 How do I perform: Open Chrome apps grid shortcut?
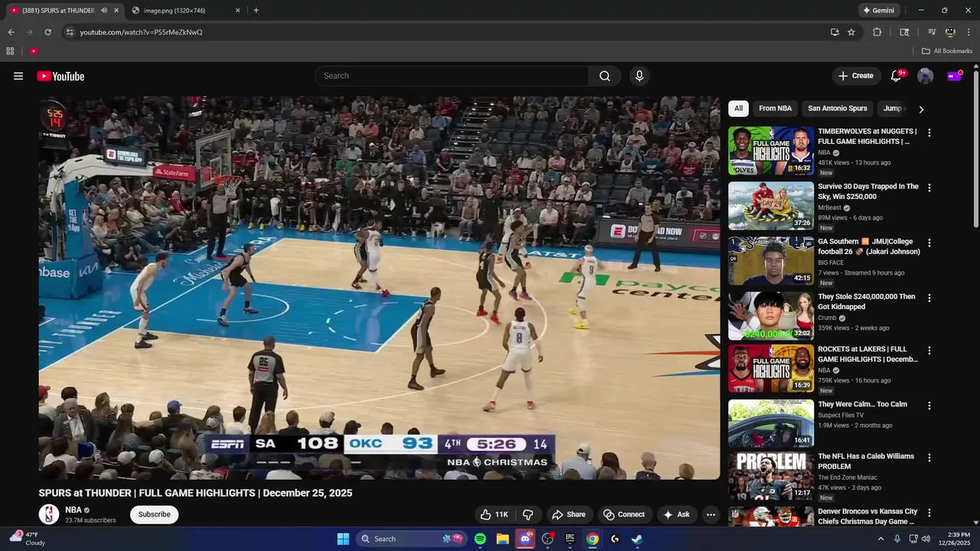10,51
